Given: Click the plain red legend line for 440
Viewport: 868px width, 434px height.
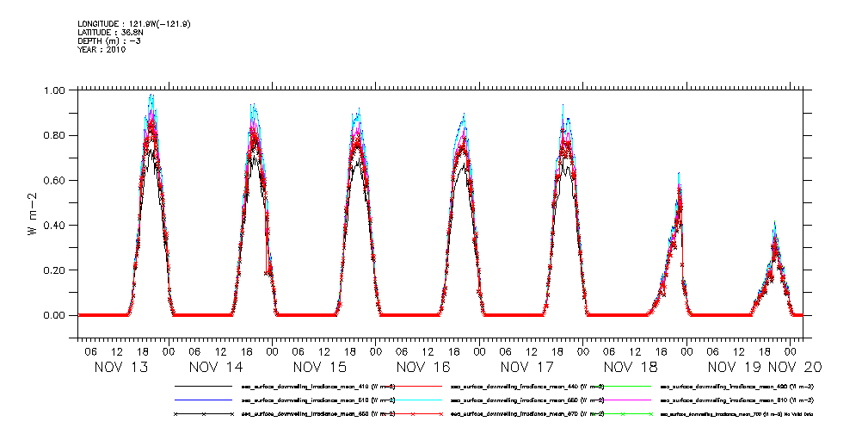Looking at the screenshot, I should coord(413,385).
